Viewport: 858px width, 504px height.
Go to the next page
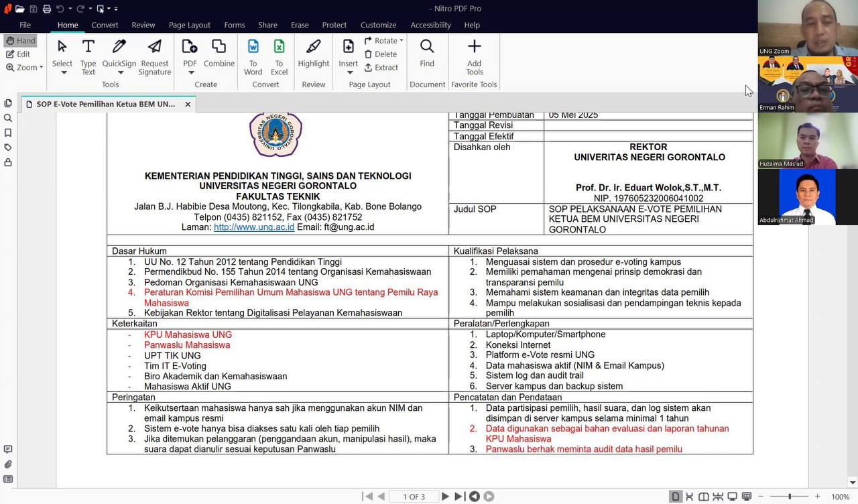point(445,497)
